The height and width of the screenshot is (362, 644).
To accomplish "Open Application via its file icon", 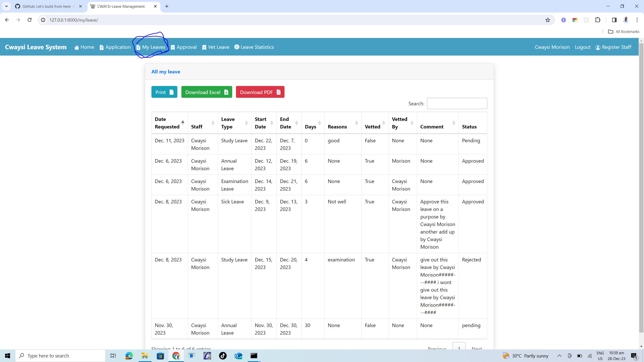I will click(101, 47).
